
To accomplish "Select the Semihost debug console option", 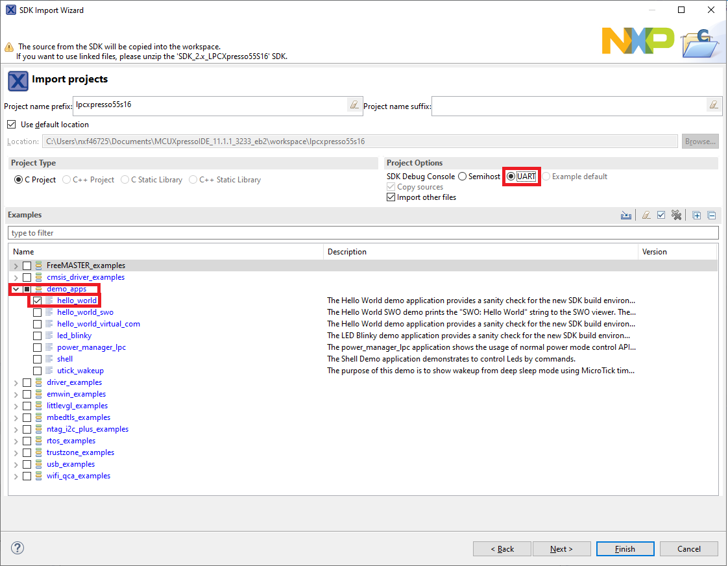I will point(463,177).
